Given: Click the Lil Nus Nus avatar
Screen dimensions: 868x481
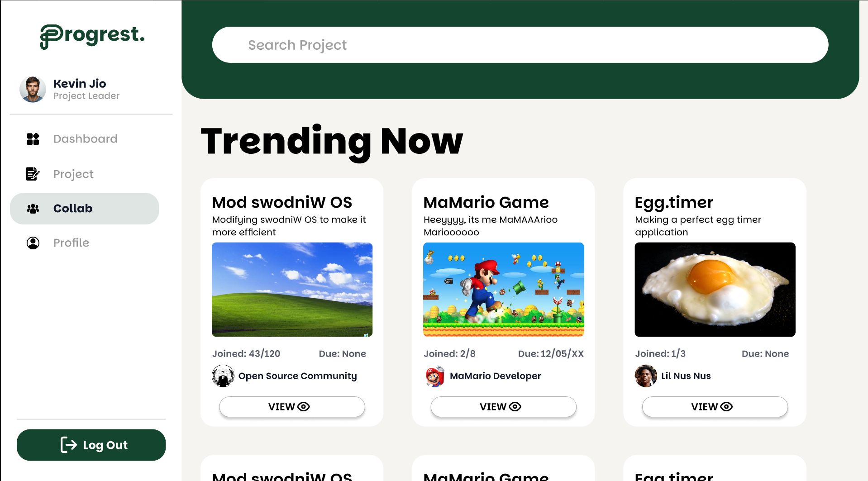Looking at the screenshot, I should click(x=646, y=376).
